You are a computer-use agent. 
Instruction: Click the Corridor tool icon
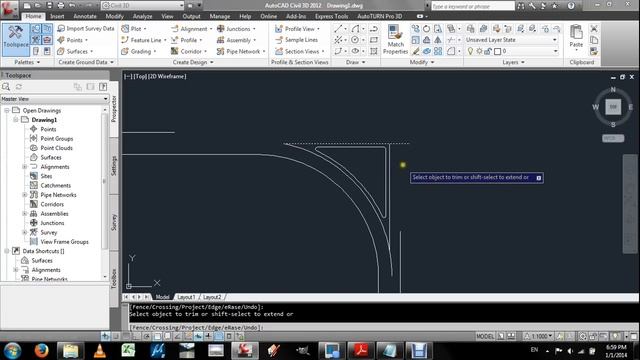174,51
